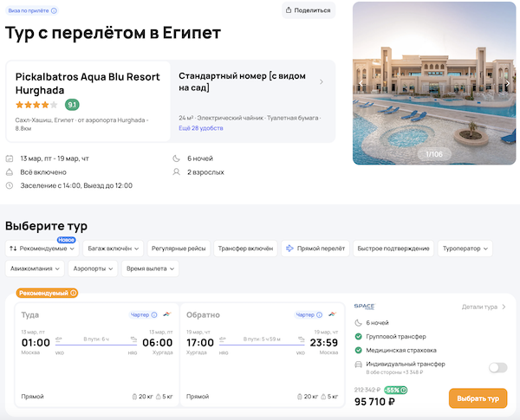Click the airline logo on Туда flight

click(x=166, y=315)
